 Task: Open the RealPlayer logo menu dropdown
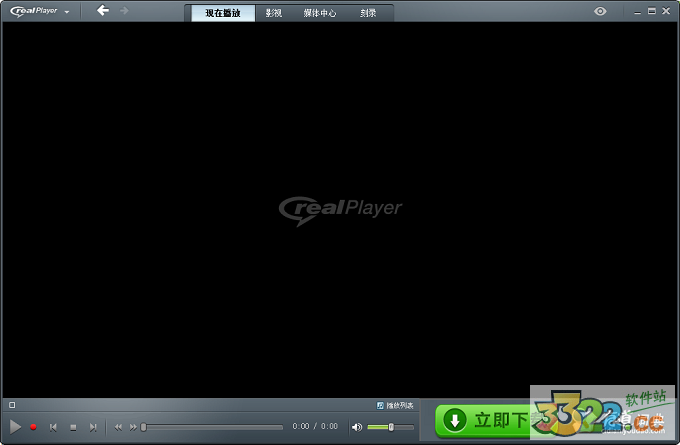click(39, 11)
